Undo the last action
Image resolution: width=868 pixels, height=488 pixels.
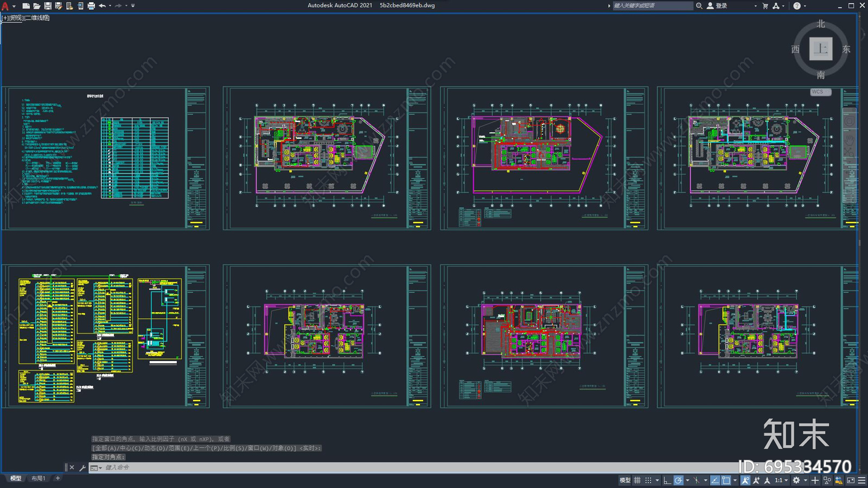pyautogui.click(x=102, y=6)
